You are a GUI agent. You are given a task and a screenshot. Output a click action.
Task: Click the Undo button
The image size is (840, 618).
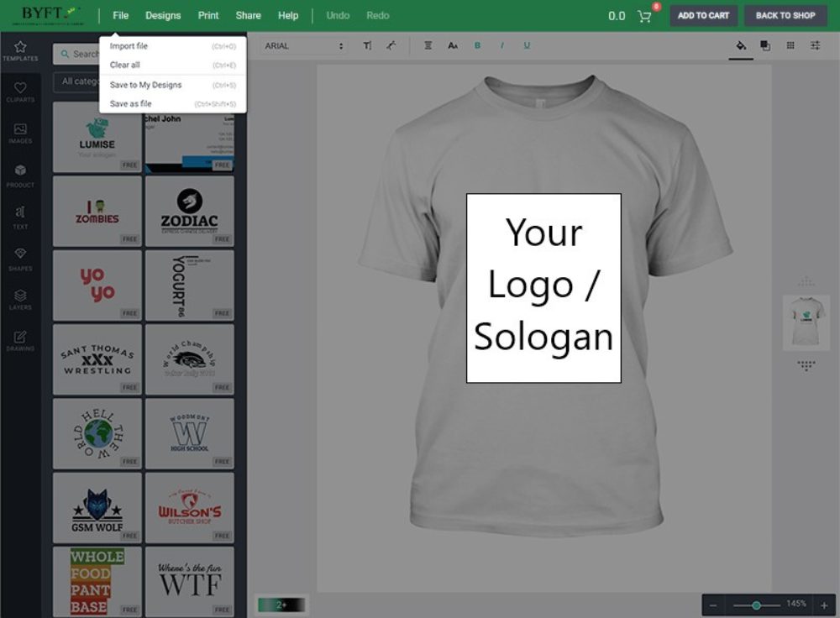coord(338,15)
